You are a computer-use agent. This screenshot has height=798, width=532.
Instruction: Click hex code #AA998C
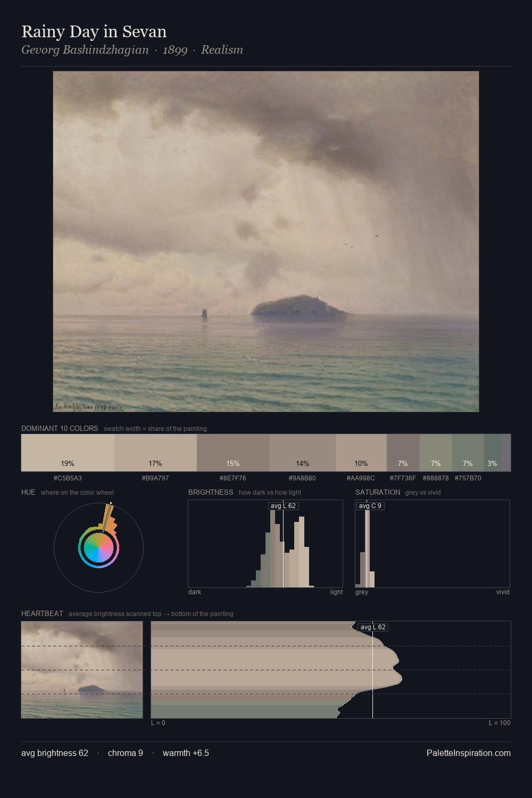click(361, 478)
